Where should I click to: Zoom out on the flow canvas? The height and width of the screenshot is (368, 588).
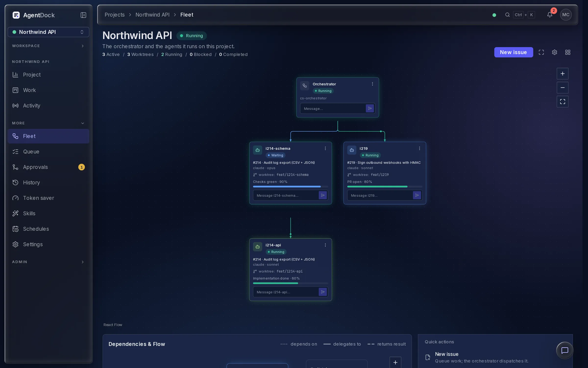pos(563,88)
